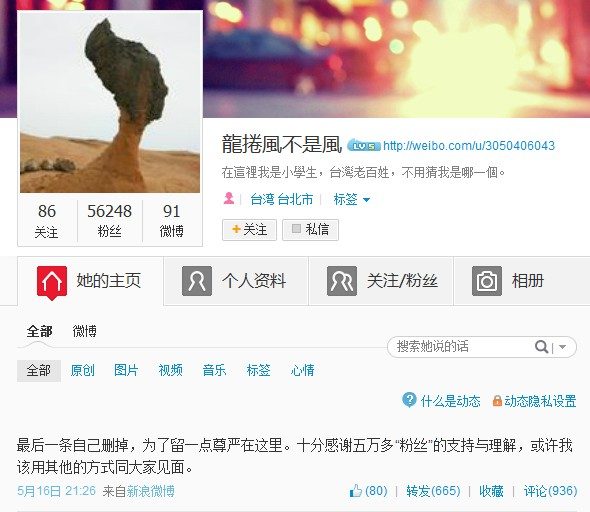Open the 相册 camera icon

[487, 281]
